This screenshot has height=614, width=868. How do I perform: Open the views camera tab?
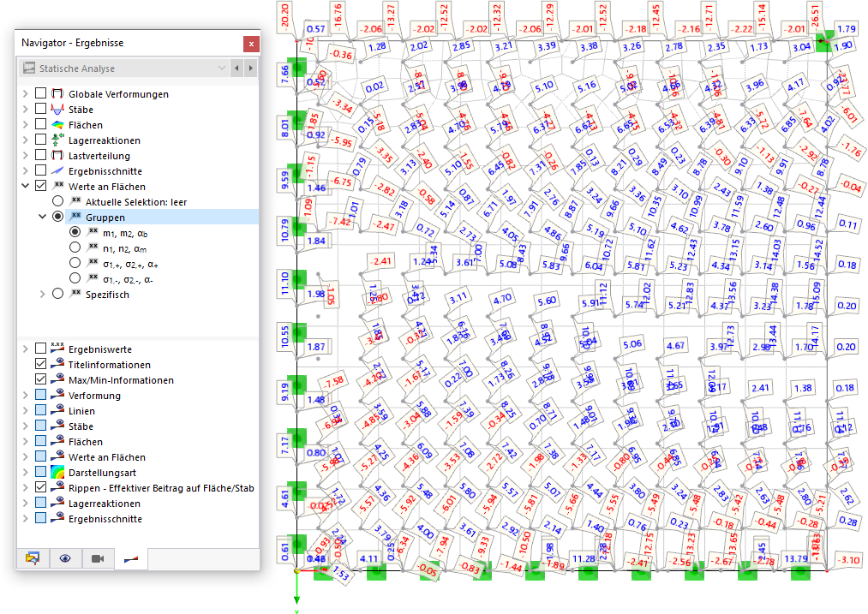(x=98, y=558)
